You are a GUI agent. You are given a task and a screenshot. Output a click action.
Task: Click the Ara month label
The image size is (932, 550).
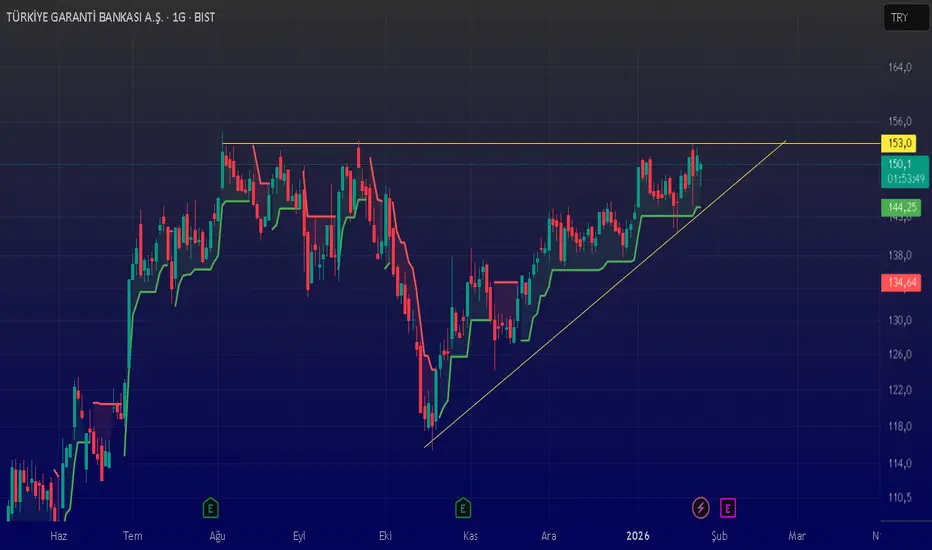click(549, 536)
